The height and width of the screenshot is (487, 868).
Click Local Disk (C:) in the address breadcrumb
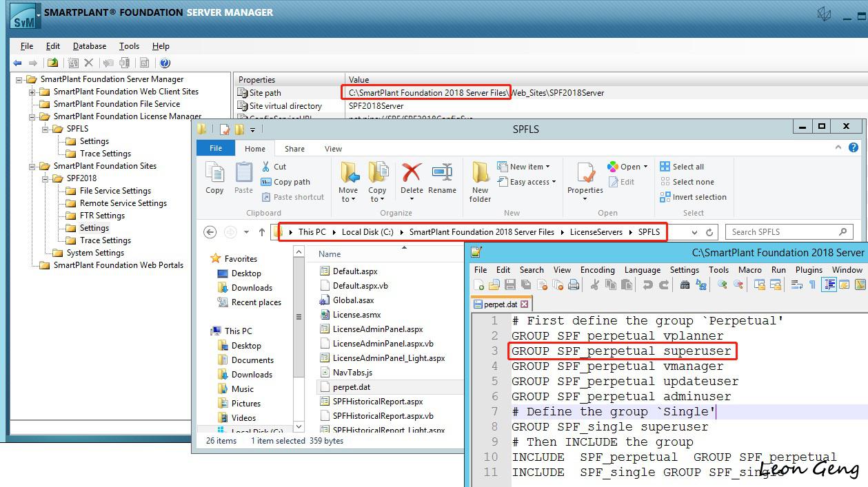(367, 232)
